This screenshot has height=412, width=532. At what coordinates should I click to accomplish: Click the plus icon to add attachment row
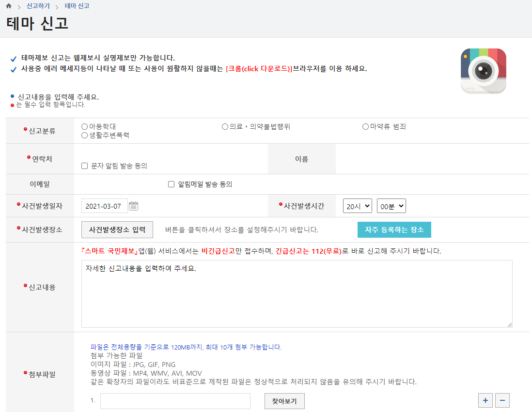[485, 400]
